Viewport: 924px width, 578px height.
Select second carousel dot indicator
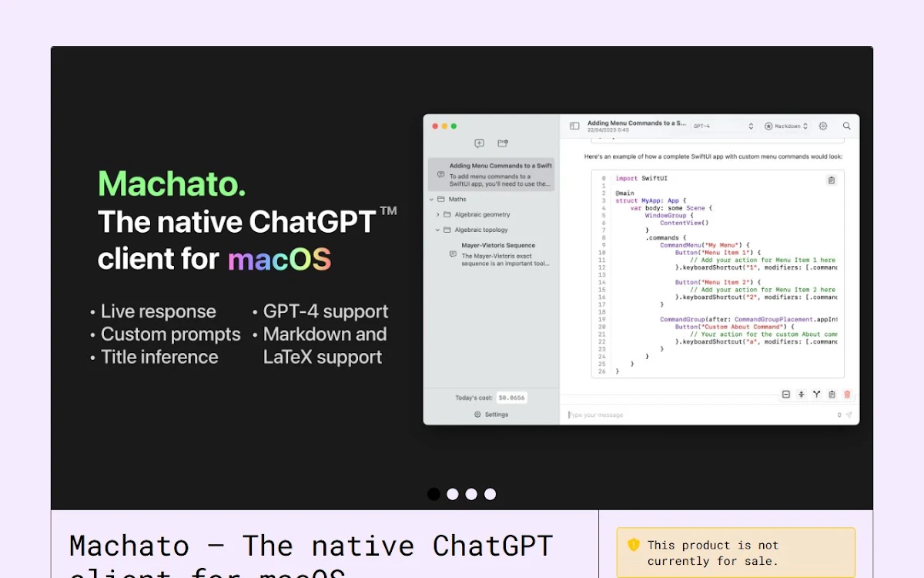tap(453, 494)
